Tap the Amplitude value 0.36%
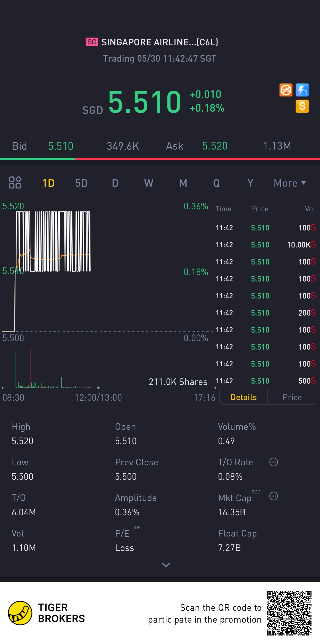The height and width of the screenshot is (644, 320). (127, 512)
